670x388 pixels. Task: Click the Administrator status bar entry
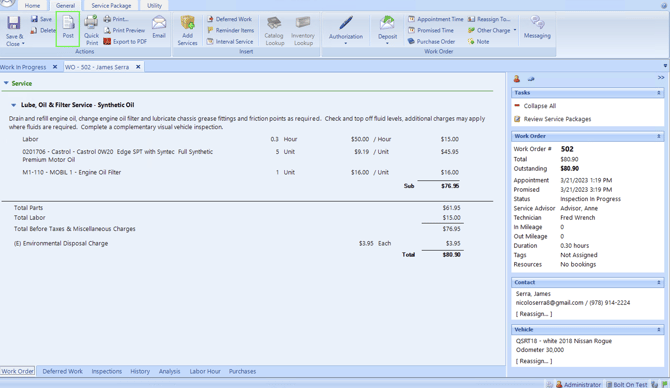578,385
